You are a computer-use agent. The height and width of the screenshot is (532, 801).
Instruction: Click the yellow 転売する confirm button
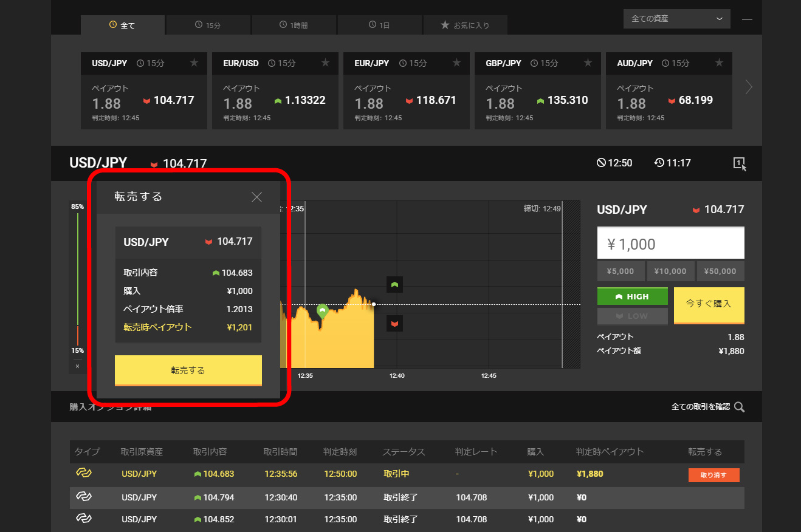(x=188, y=370)
